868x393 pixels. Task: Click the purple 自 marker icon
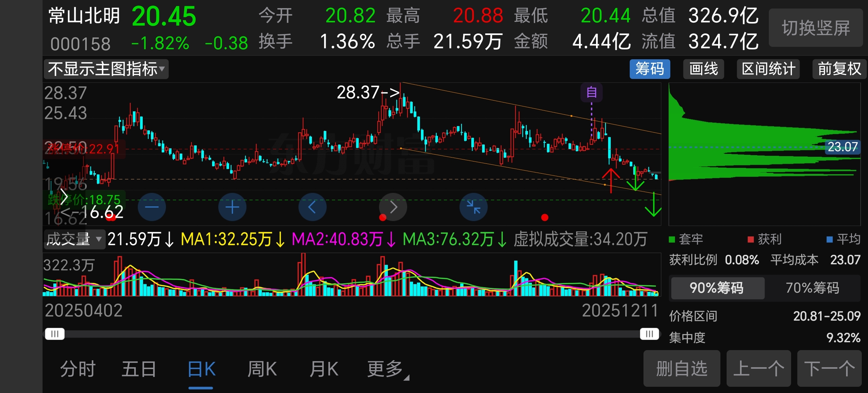[591, 92]
